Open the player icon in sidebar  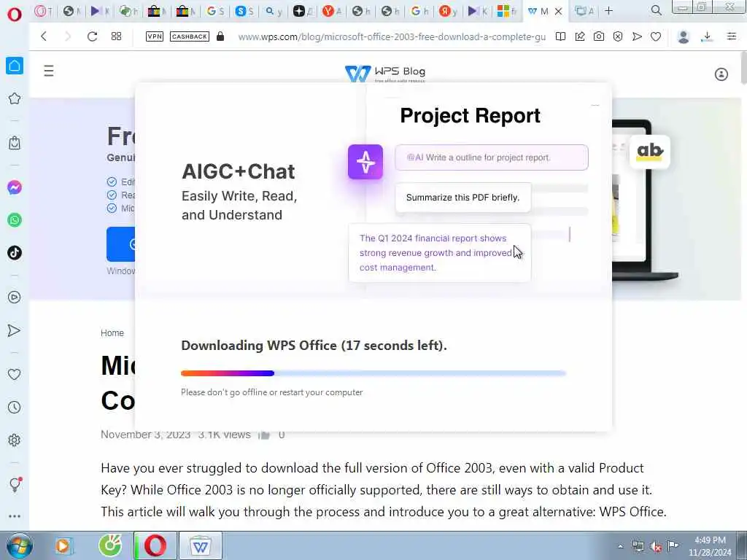click(15, 297)
